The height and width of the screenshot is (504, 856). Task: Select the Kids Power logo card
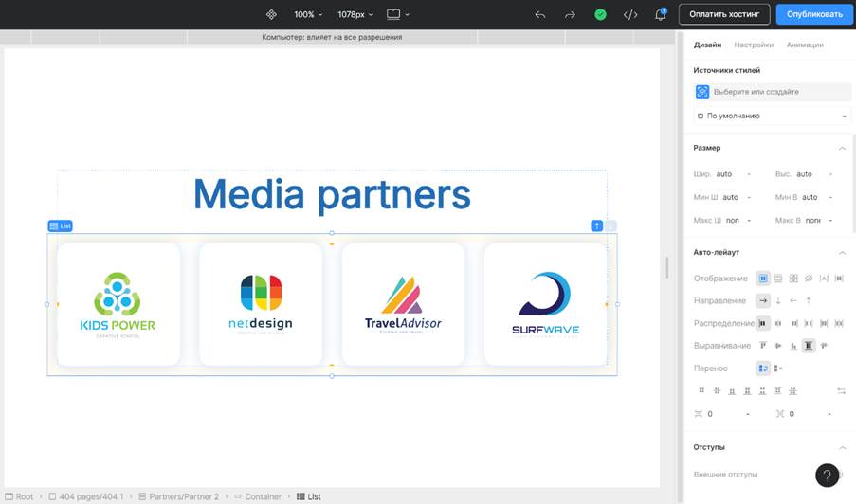coord(118,304)
